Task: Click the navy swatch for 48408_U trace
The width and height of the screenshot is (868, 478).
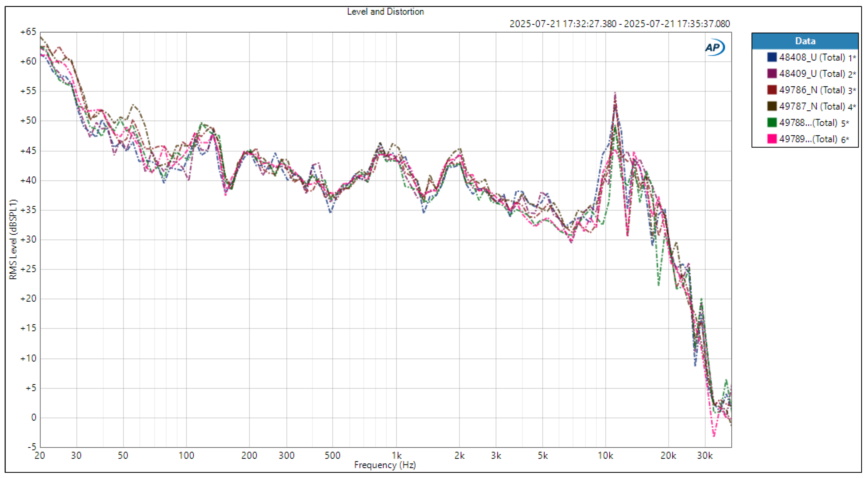Action: click(x=772, y=57)
